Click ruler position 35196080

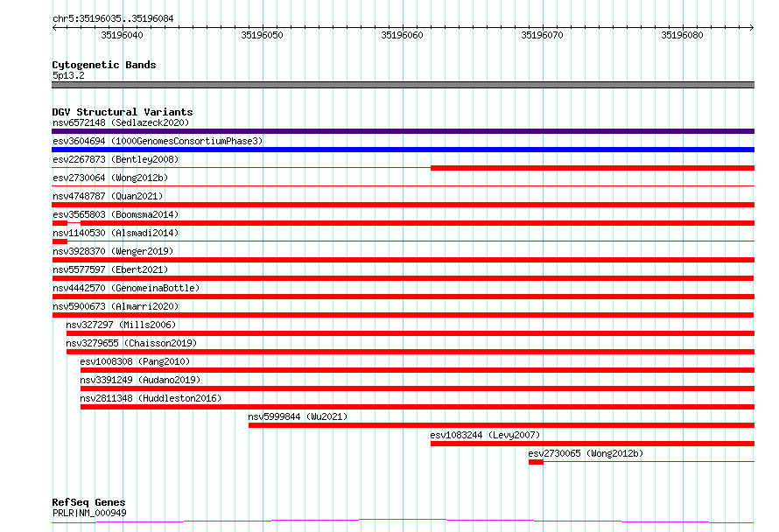[682, 35]
